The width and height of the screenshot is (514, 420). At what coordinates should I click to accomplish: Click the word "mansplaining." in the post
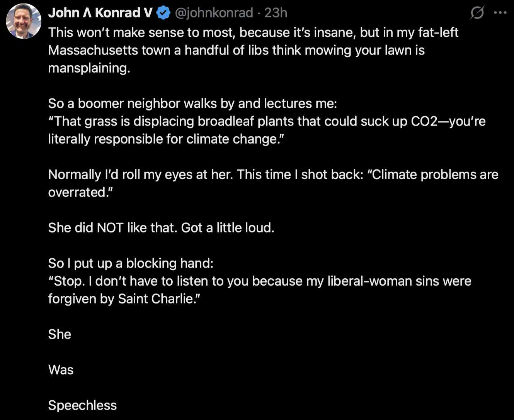(89, 68)
